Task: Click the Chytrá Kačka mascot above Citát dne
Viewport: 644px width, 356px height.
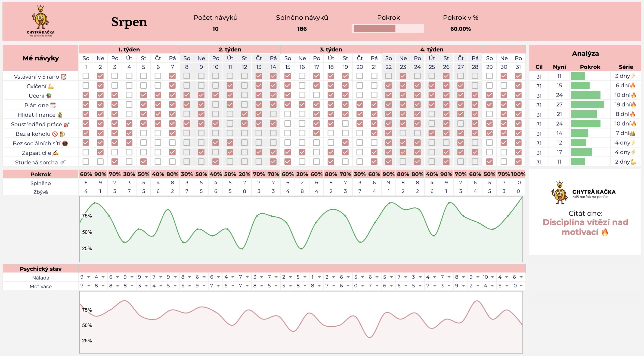Action: coord(559,192)
